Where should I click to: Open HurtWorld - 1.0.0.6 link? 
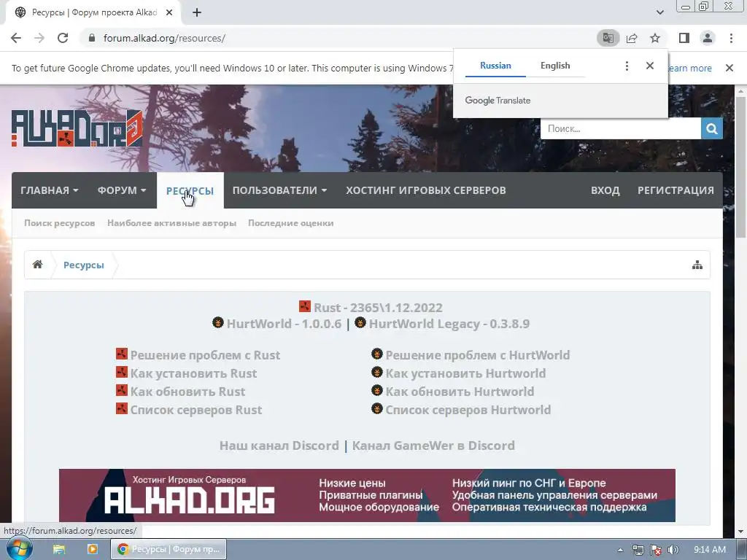284,324
